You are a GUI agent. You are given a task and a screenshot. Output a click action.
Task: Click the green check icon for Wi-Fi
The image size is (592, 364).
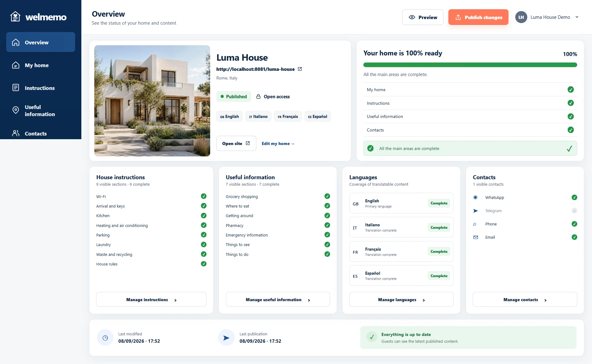click(204, 196)
